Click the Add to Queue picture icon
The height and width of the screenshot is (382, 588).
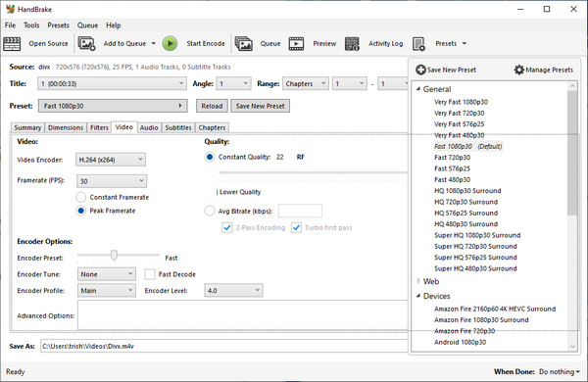pyautogui.click(x=86, y=43)
